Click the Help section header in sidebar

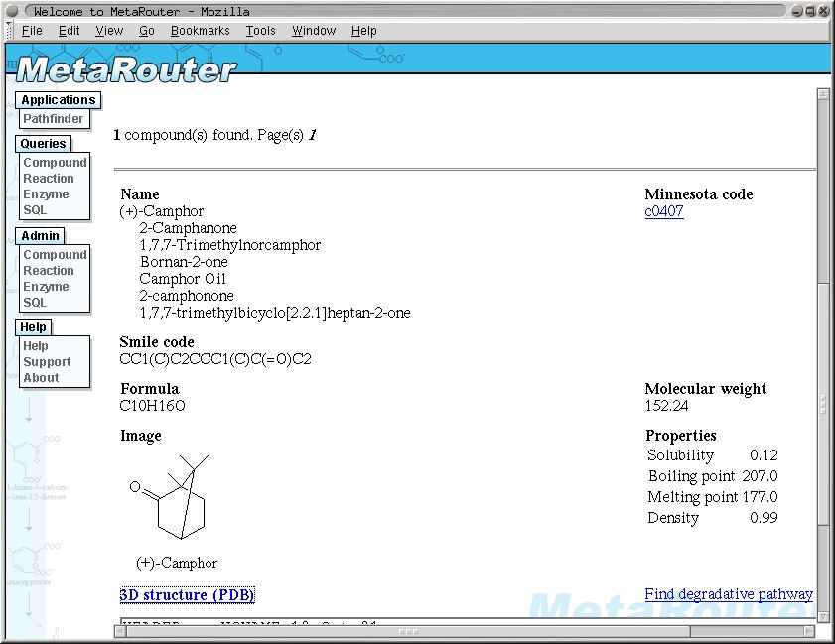coord(33,327)
